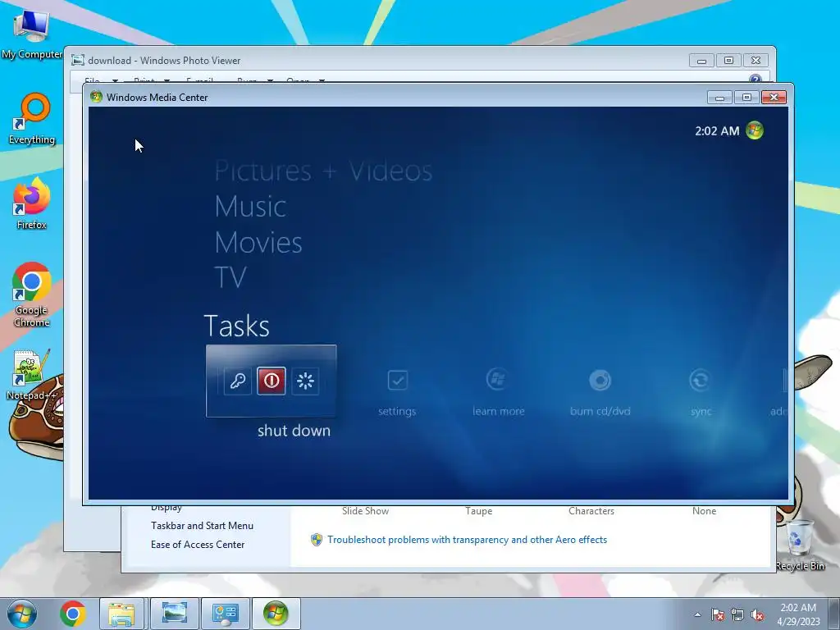
Task: Click the green Media Center logo by the clock
Action: (x=755, y=130)
